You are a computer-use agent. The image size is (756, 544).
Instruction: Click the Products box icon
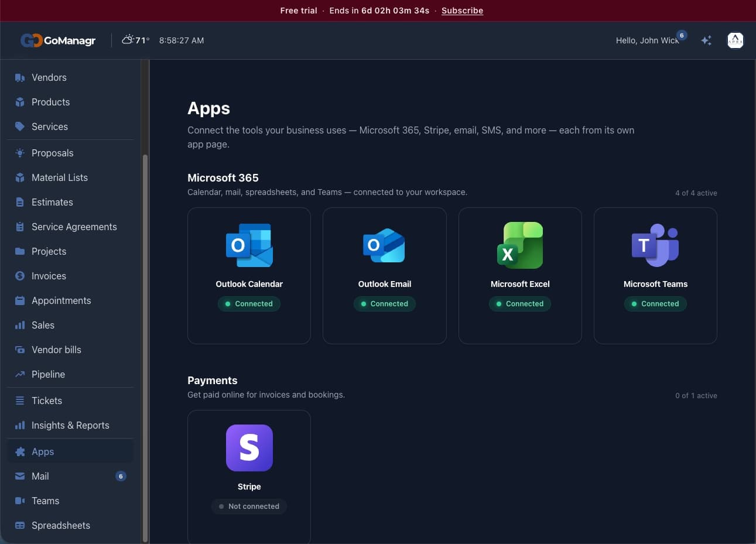[20, 102]
